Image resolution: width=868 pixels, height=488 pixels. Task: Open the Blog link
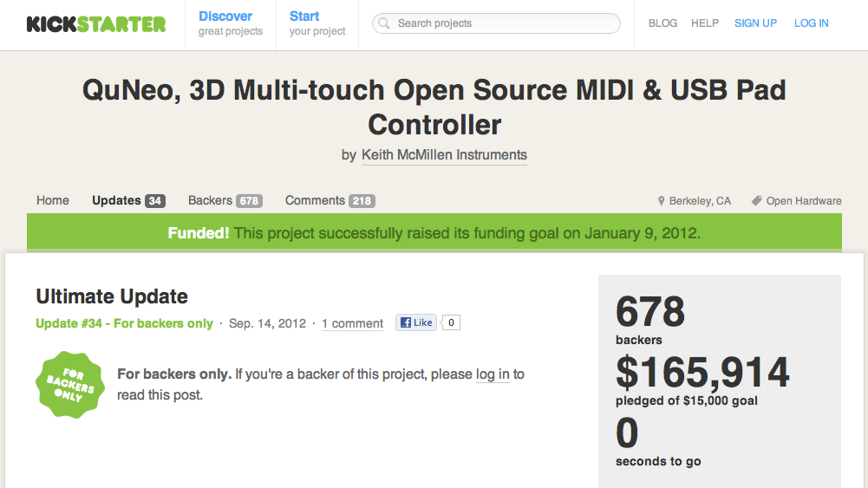point(662,23)
